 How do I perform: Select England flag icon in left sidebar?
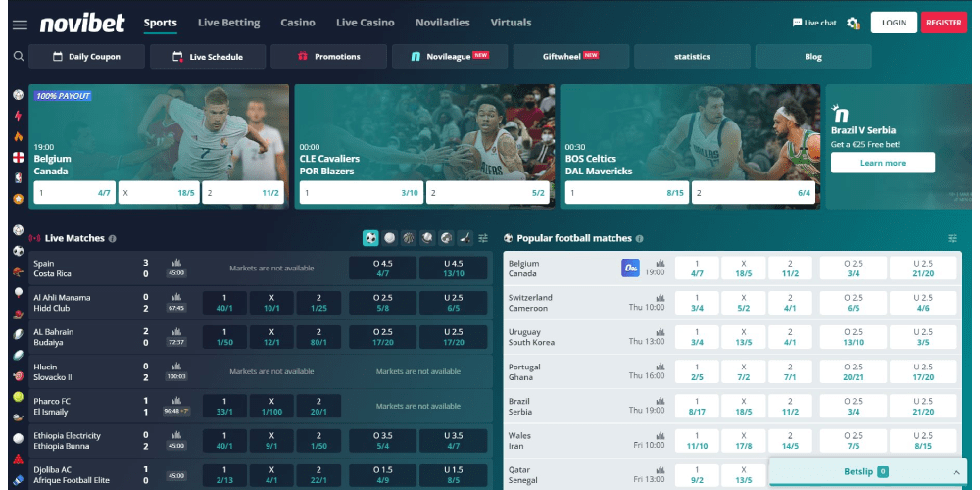tap(18, 157)
